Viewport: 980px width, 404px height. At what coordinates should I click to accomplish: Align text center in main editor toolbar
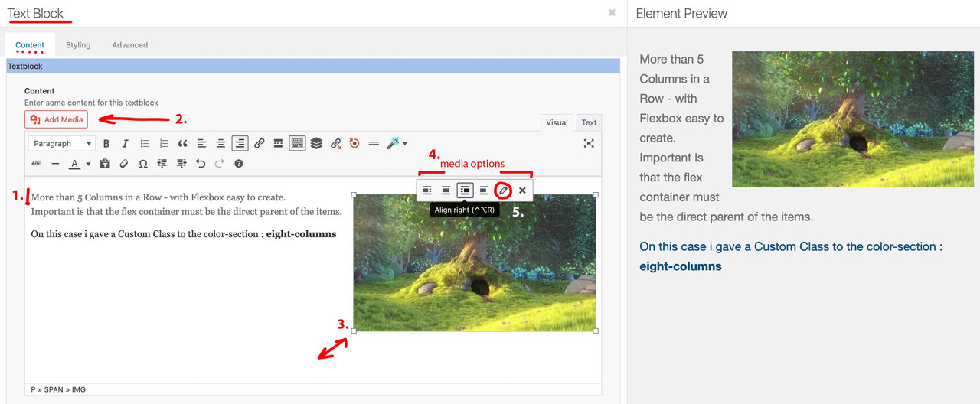(x=221, y=143)
